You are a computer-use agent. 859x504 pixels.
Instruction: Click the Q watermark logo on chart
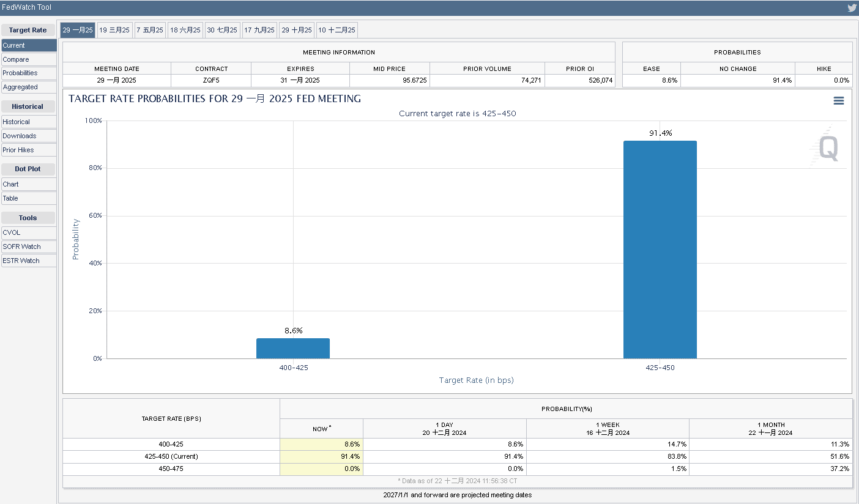pyautogui.click(x=828, y=148)
